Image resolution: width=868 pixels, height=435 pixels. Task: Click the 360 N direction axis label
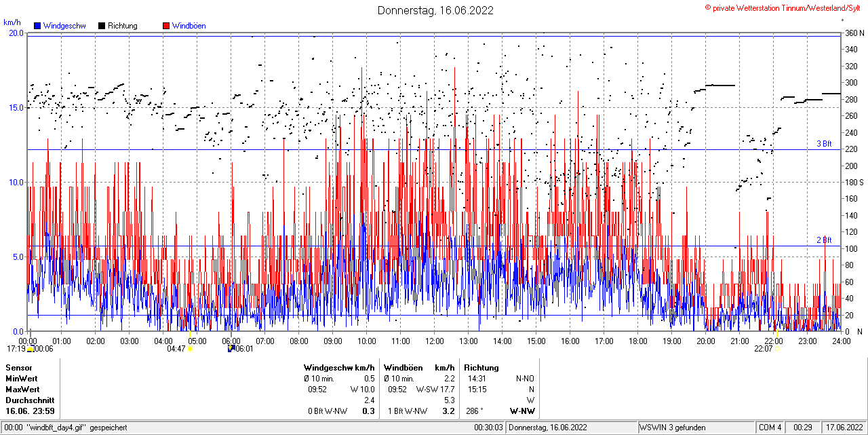click(854, 33)
